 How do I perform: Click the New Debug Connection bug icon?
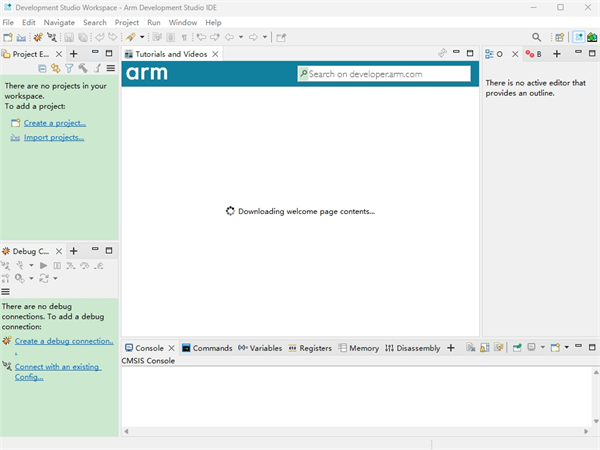coord(38,37)
